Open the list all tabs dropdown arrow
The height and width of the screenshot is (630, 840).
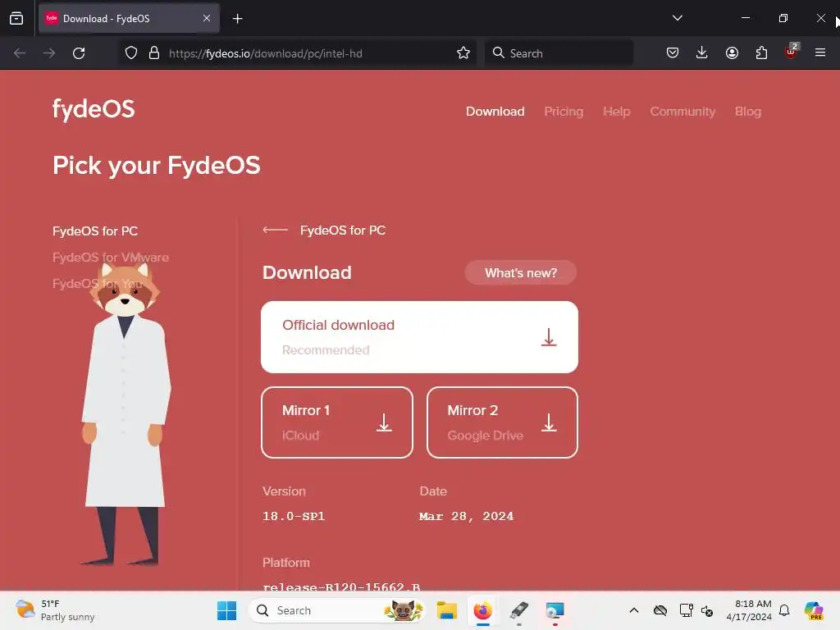[677, 18]
